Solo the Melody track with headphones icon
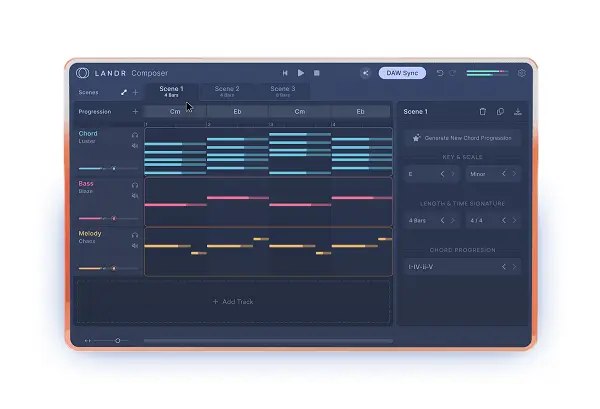Image resolution: width=600 pixels, height=409 pixels. click(x=135, y=235)
